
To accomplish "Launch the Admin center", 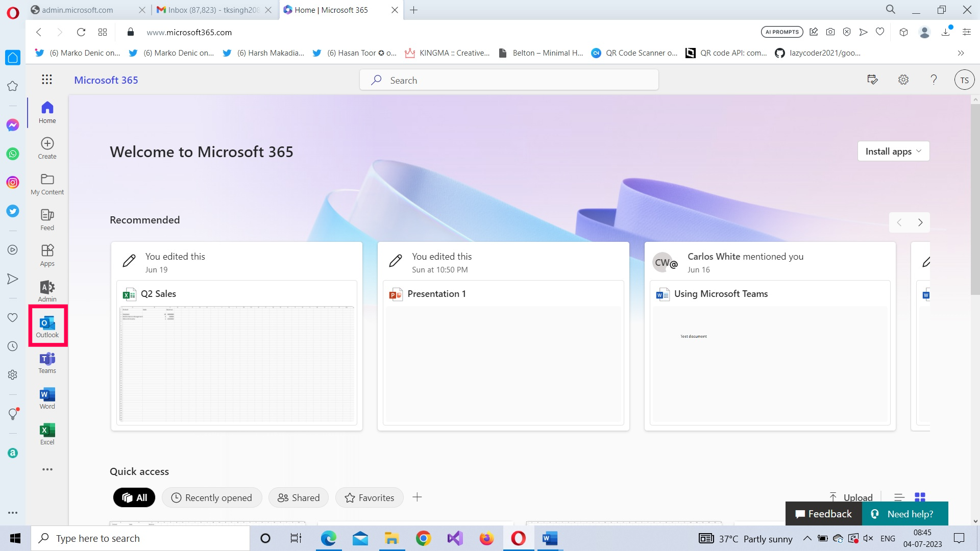I will click(47, 291).
